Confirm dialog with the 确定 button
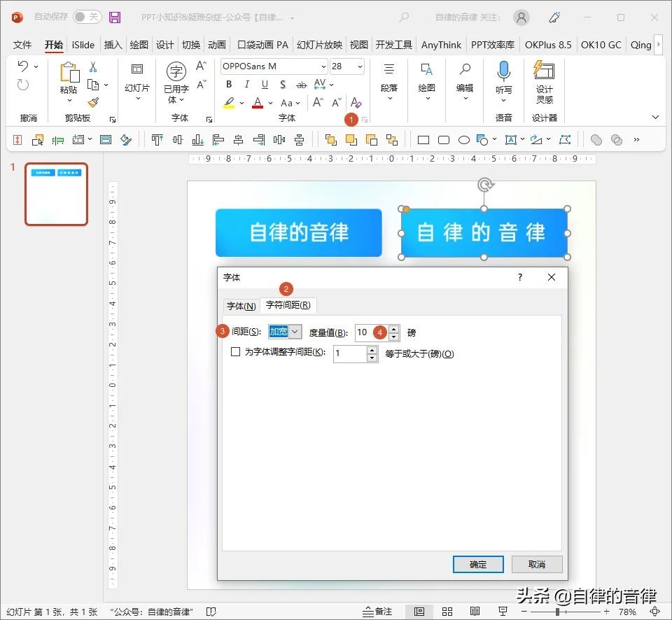 [x=478, y=564]
